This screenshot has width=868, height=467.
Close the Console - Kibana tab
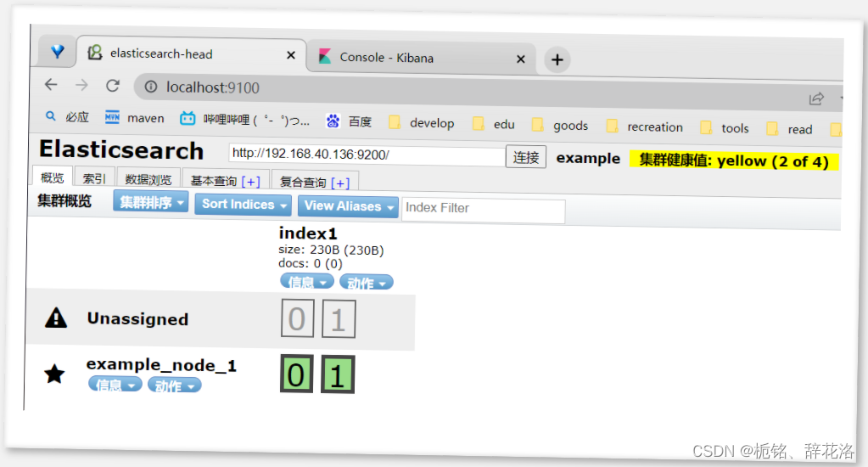coord(520,59)
